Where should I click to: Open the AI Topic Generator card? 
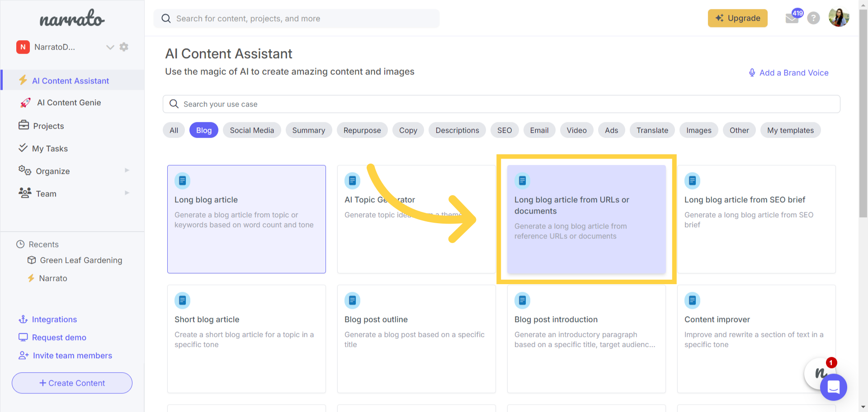coord(416,219)
